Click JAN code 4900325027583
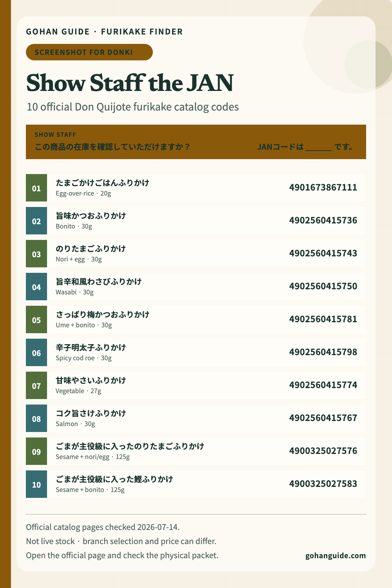 [x=323, y=484]
